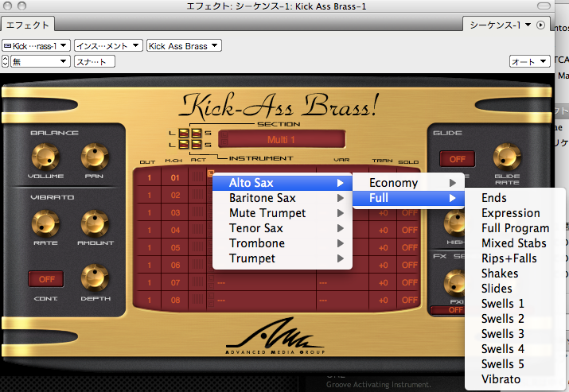This screenshot has width=569, height=392.
Task: Click the Multi 1 section display
Action: [x=282, y=139]
